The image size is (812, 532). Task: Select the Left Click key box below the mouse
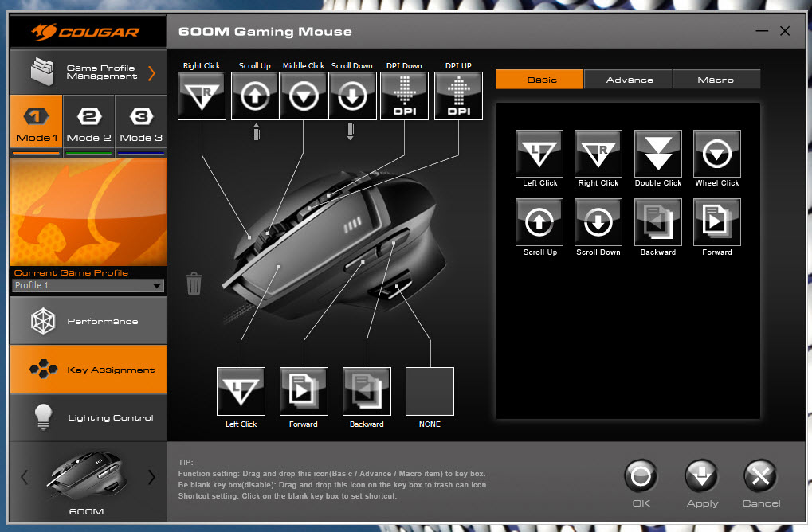(241, 391)
